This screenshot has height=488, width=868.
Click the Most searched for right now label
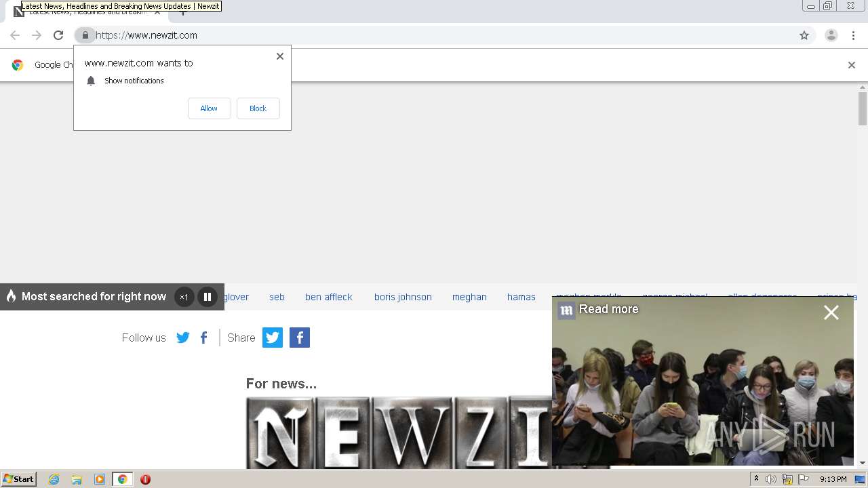click(x=94, y=297)
